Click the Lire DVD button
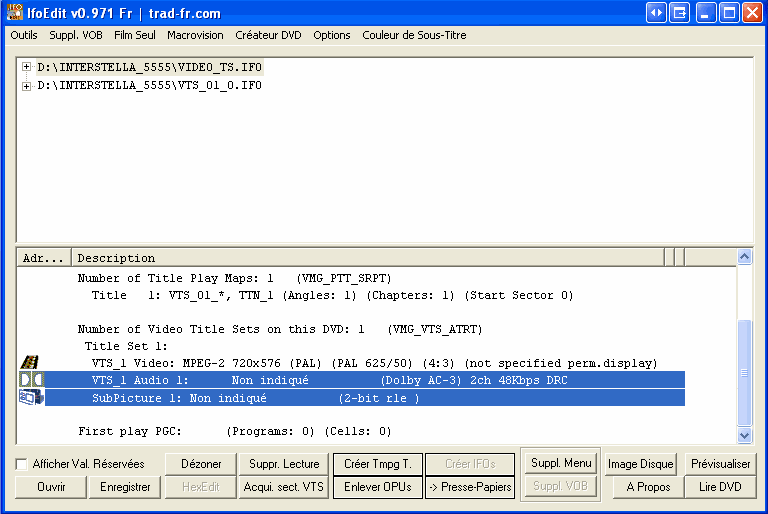Viewport: 768px width, 514px height. tap(720, 487)
